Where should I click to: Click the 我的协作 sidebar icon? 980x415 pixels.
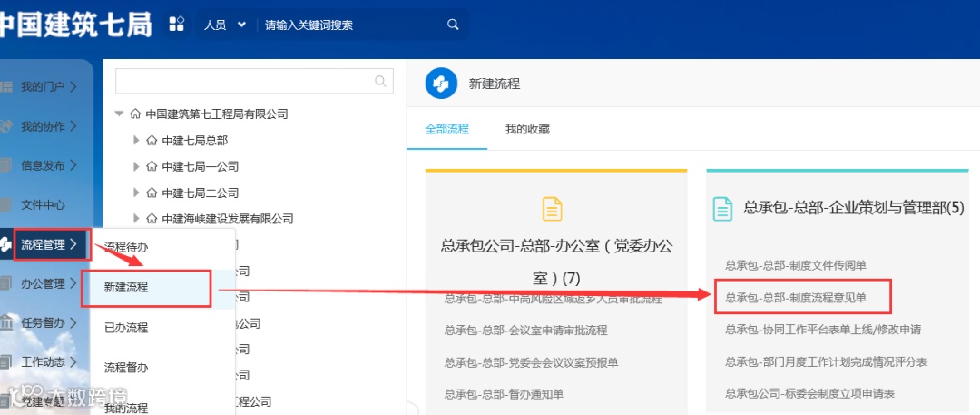[x=5, y=126]
